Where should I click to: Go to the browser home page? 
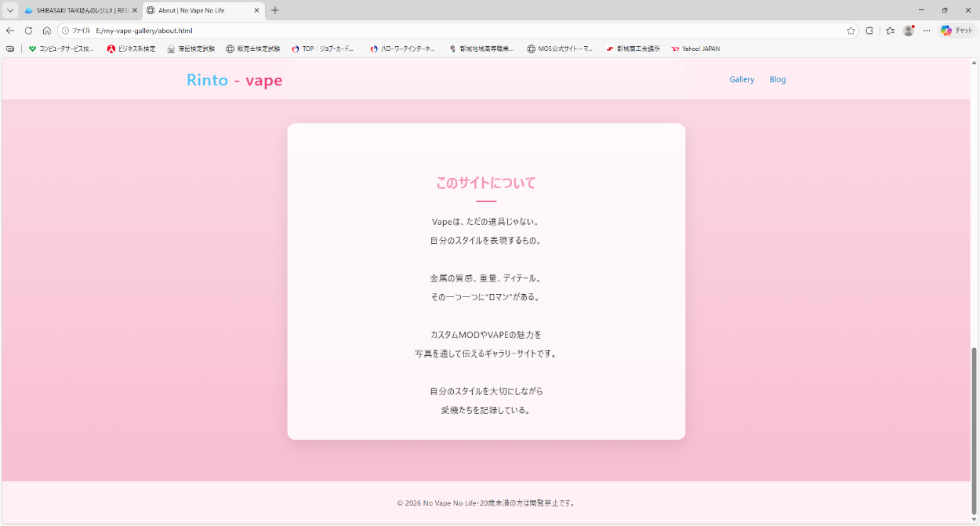[47, 31]
